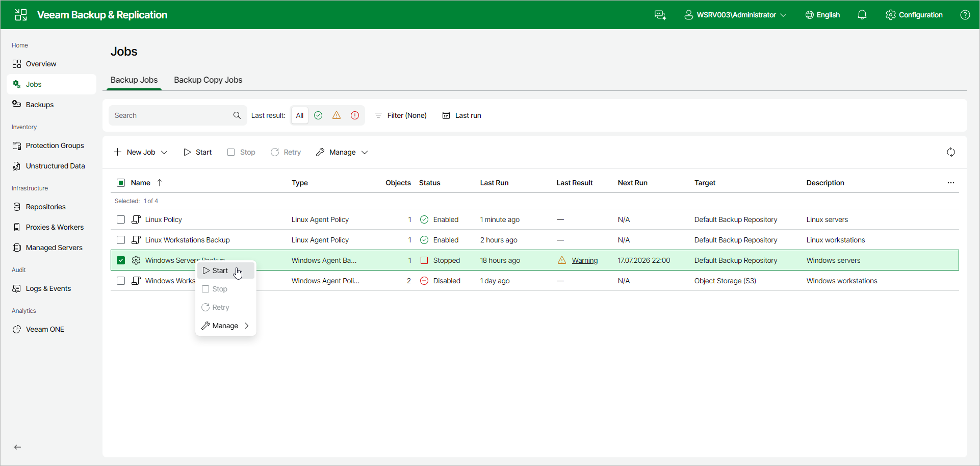Choose Stop in the context menu

coord(226,289)
